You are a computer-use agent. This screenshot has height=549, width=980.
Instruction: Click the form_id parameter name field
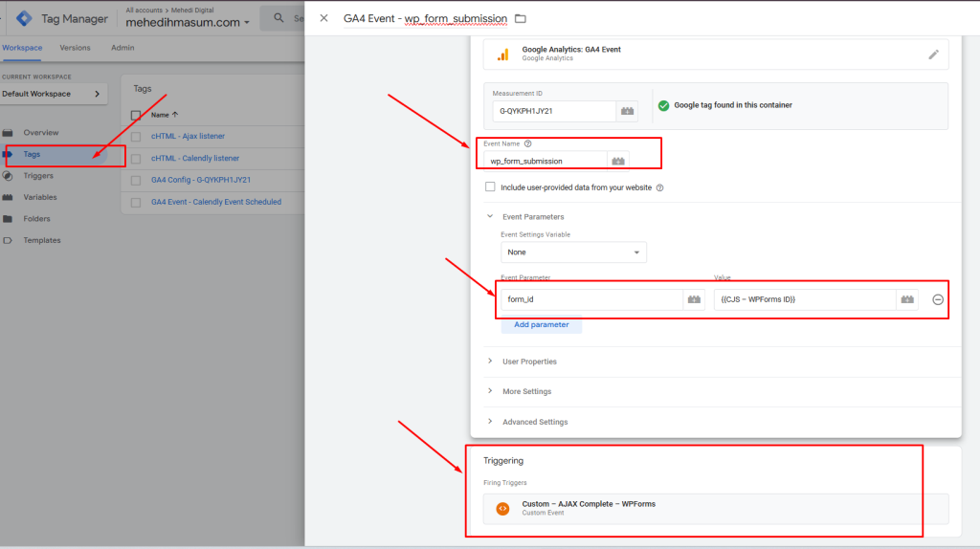click(591, 299)
